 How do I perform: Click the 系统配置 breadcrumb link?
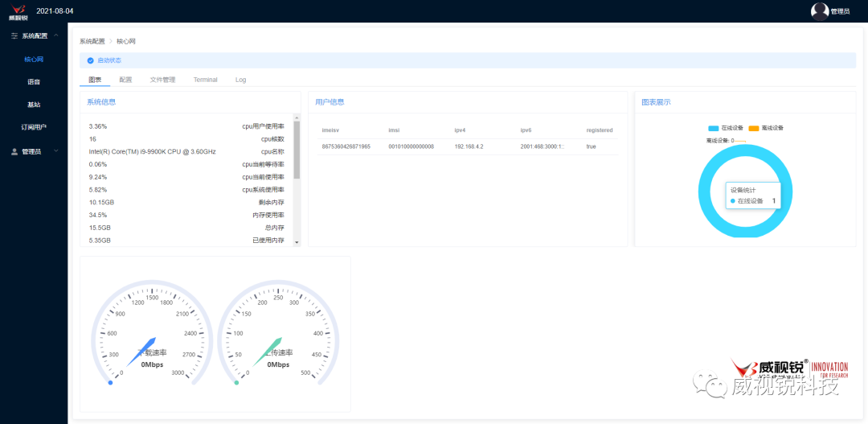click(92, 42)
